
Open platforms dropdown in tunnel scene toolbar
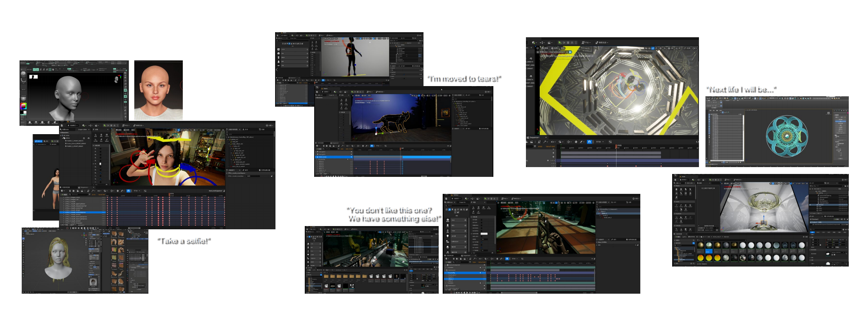coord(585,43)
